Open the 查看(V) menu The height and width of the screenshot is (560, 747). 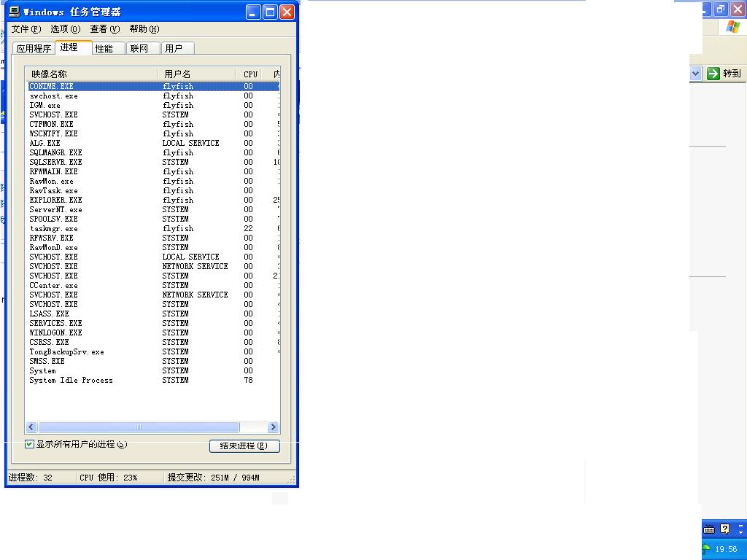[x=105, y=29]
